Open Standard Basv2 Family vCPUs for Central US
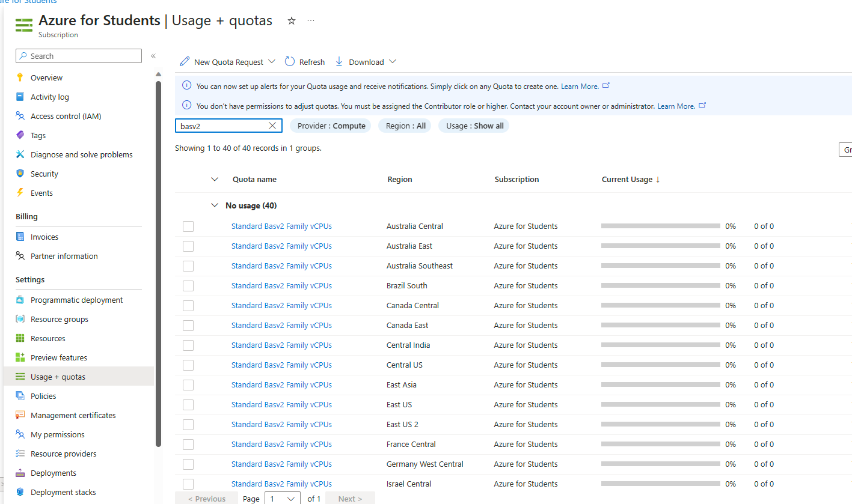This screenshot has width=852, height=504. click(x=281, y=365)
